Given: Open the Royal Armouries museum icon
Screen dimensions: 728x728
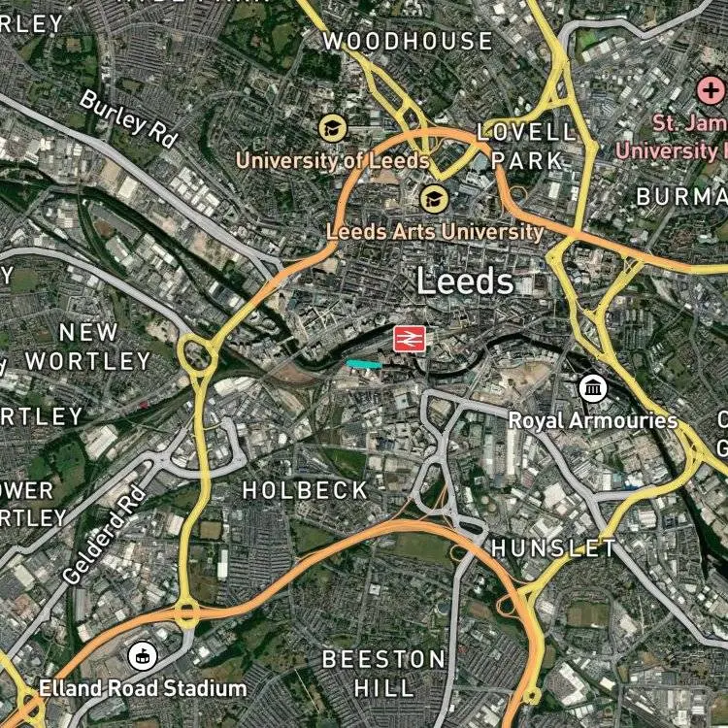Looking at the screenshot, I should pyautogui.click(x=593, y=388).
